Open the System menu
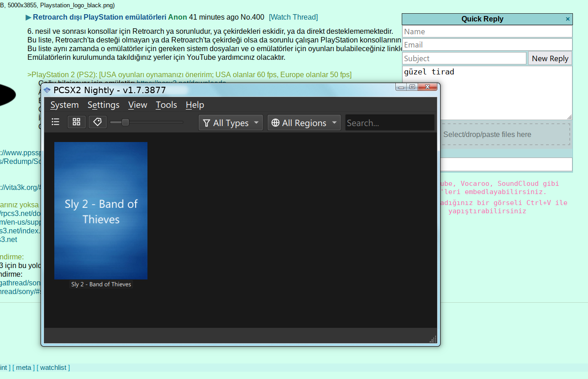This screenshot has height=379, width=588. 64,105
